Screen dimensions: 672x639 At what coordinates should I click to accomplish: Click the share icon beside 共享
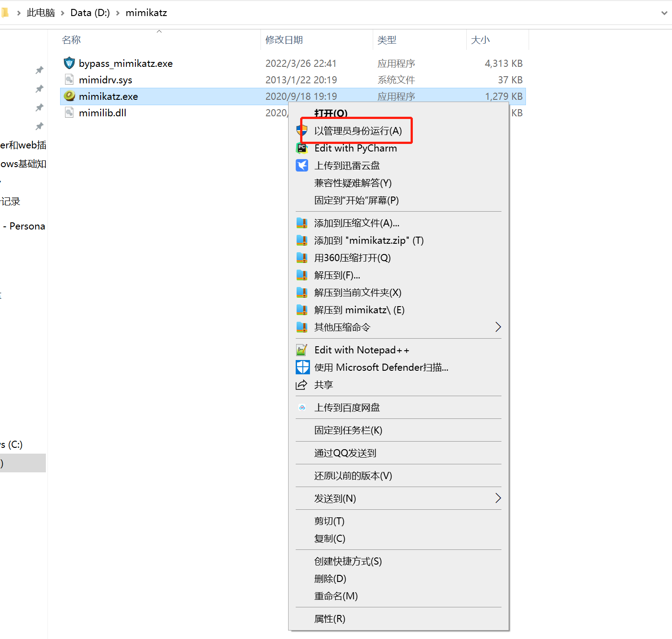tap(302, 385)
